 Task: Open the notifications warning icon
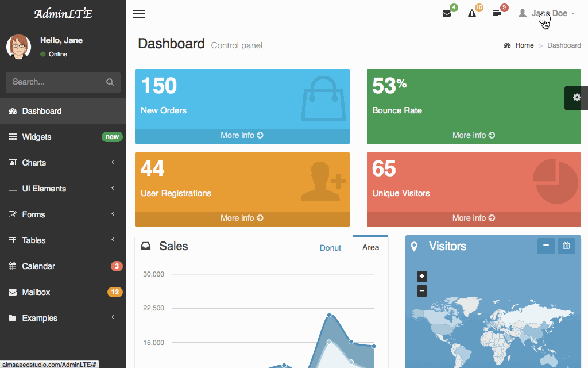tap(472, 14)
